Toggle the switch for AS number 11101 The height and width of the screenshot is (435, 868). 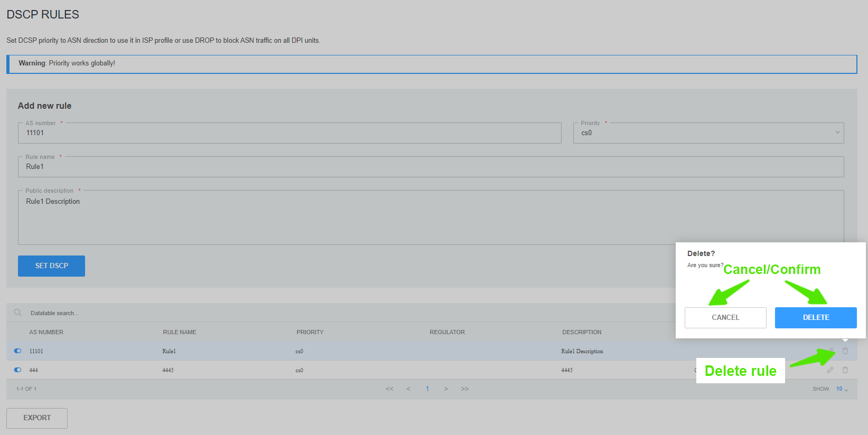tap(18, 351)
